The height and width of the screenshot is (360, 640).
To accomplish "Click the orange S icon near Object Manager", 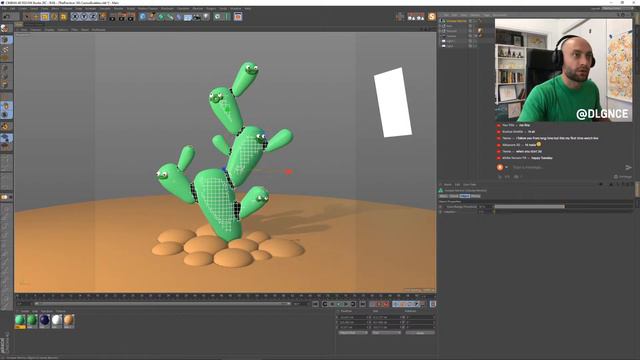I will coord(432,17).
